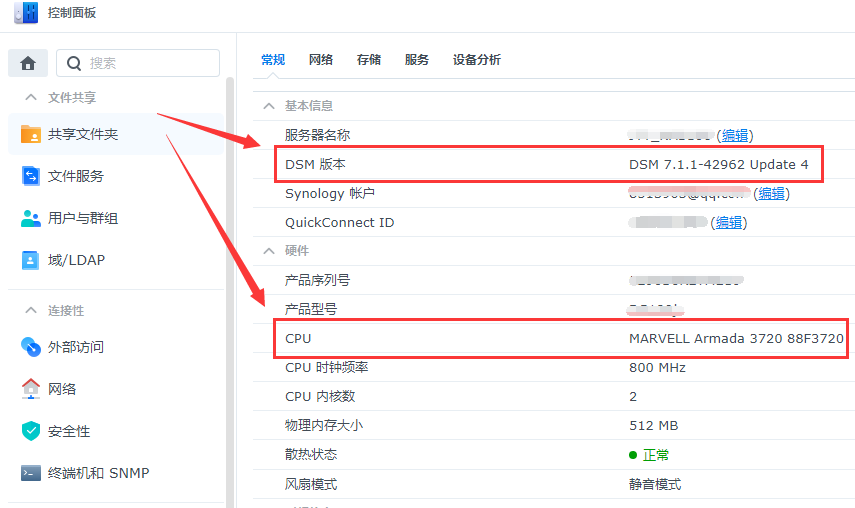855x508 pixels.
Task: Open Terminal & SNMP (终端机和 SNMP) icon
Action: (x=31, y=473)
